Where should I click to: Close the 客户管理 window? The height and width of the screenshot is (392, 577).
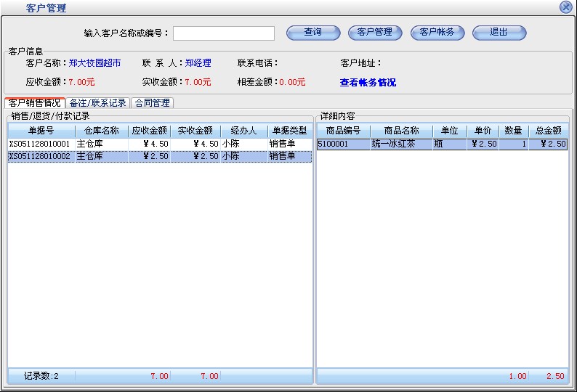point(565,7)
